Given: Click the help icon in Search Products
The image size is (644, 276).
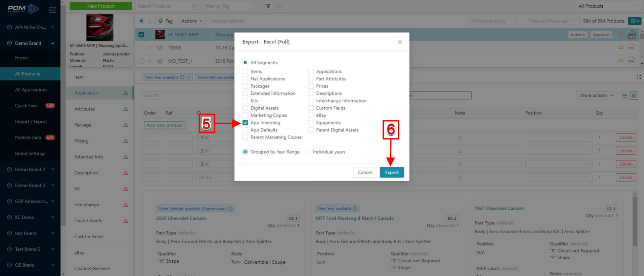Looking at the screenshot, I should 194,6.
